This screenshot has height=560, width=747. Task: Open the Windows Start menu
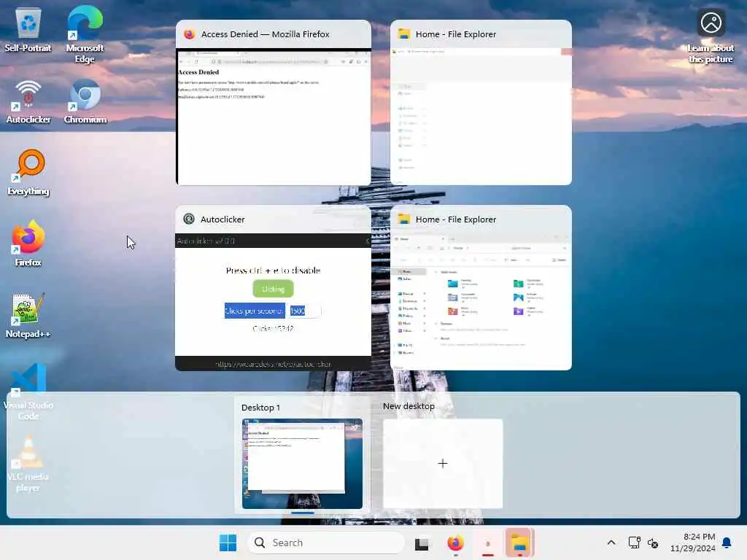click(x=228, y=542)
